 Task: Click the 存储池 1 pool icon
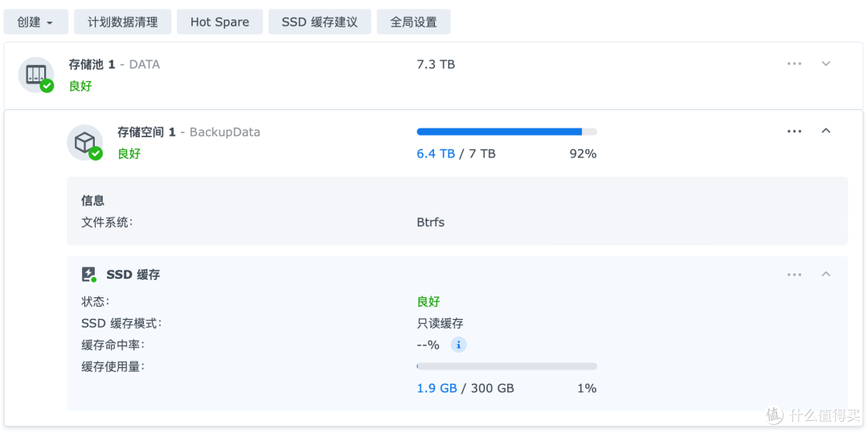coord(36,75)
